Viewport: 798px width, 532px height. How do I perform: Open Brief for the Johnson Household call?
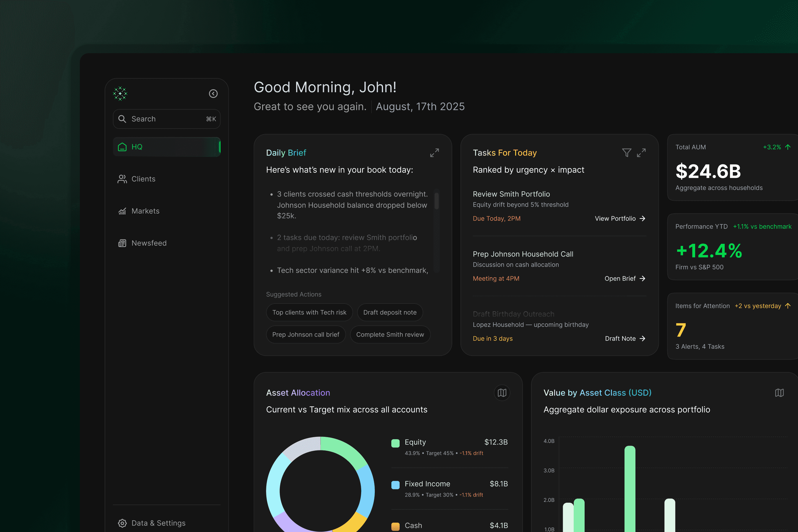coord(625,278)
